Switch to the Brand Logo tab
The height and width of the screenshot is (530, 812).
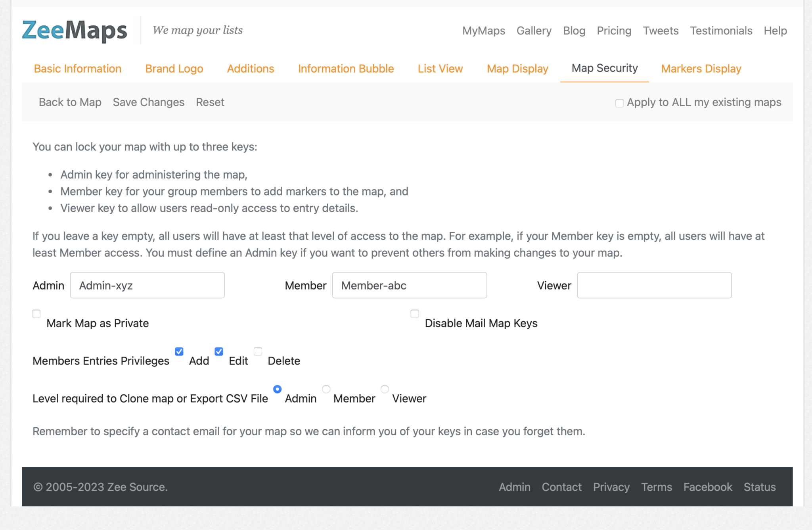(x=174, y=69)
